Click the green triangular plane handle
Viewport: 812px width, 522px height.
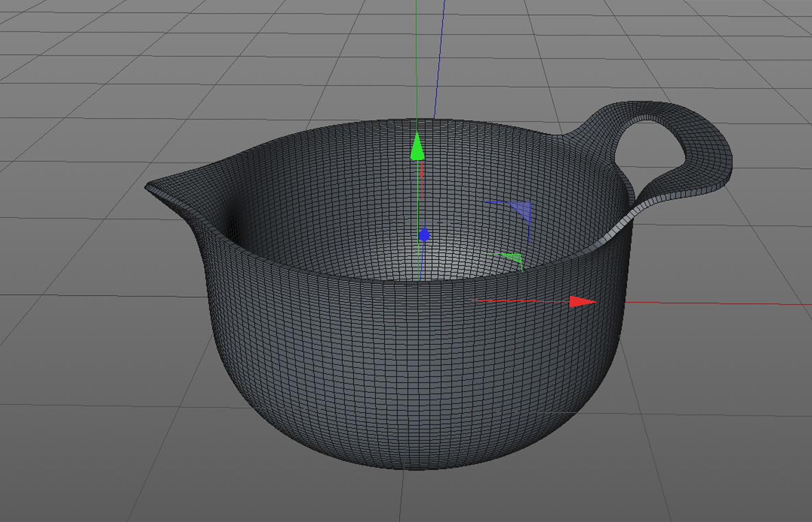pos(513,259)
